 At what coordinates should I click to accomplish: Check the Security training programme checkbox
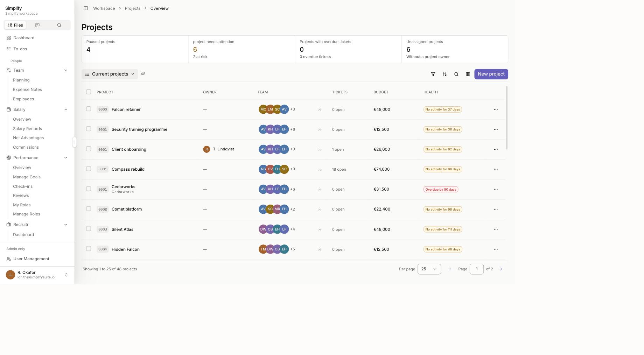[89, 129]
